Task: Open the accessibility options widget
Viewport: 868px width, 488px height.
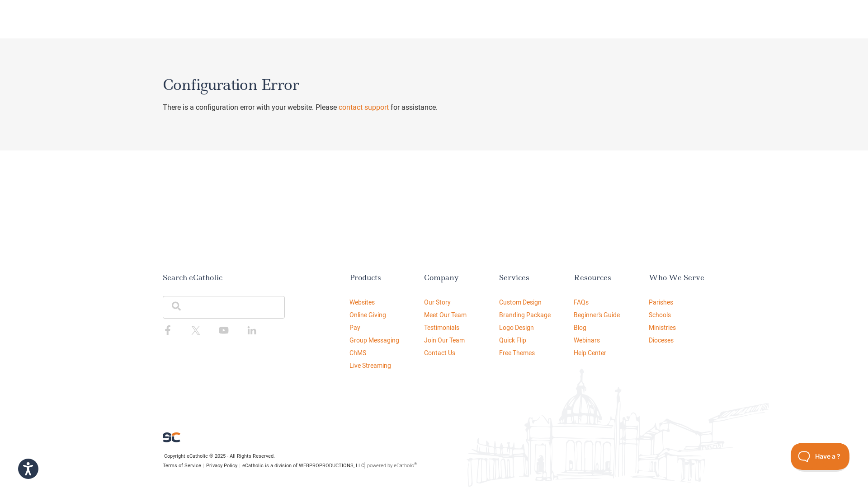Action: (28, 469)
